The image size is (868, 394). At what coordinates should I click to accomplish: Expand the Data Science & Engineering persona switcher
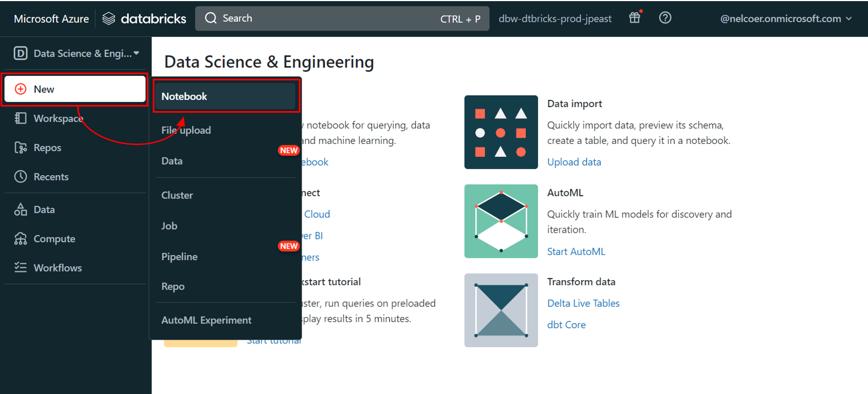(x=76, y=54)
